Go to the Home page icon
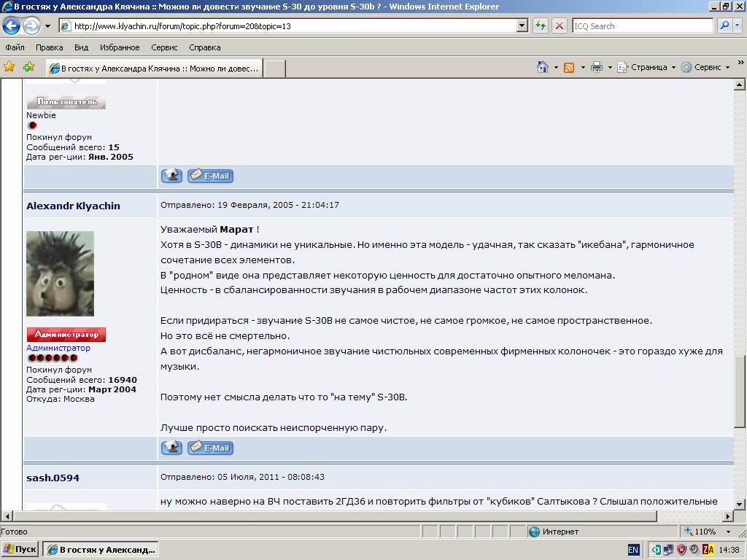The height and width of the screenshot is (560, 747). tap(542, 67)
